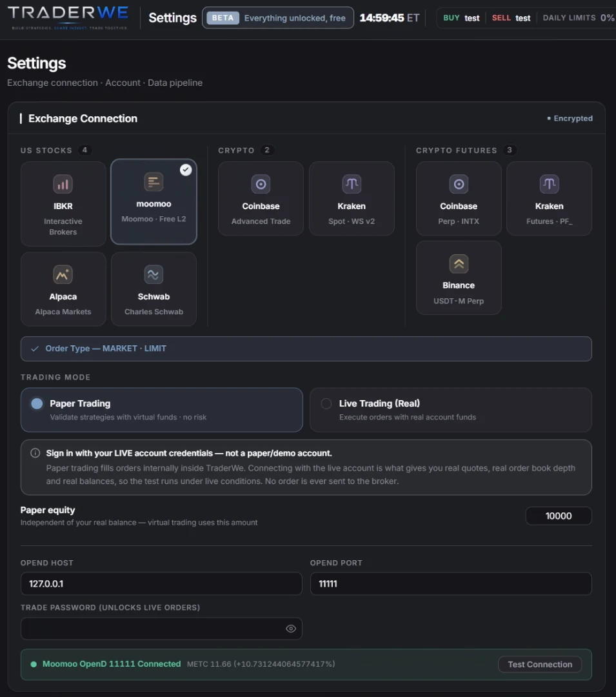Open the Order Type MARKET LIMIT bar

(306, 349)
